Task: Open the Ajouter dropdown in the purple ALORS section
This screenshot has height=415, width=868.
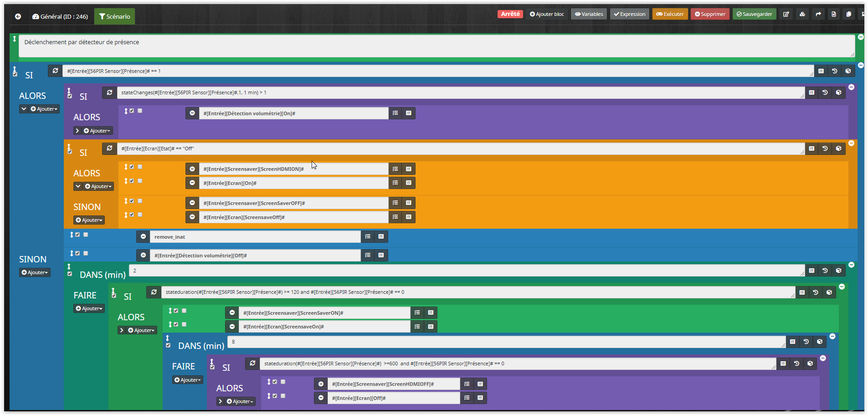Action: (x=98, y=131)
